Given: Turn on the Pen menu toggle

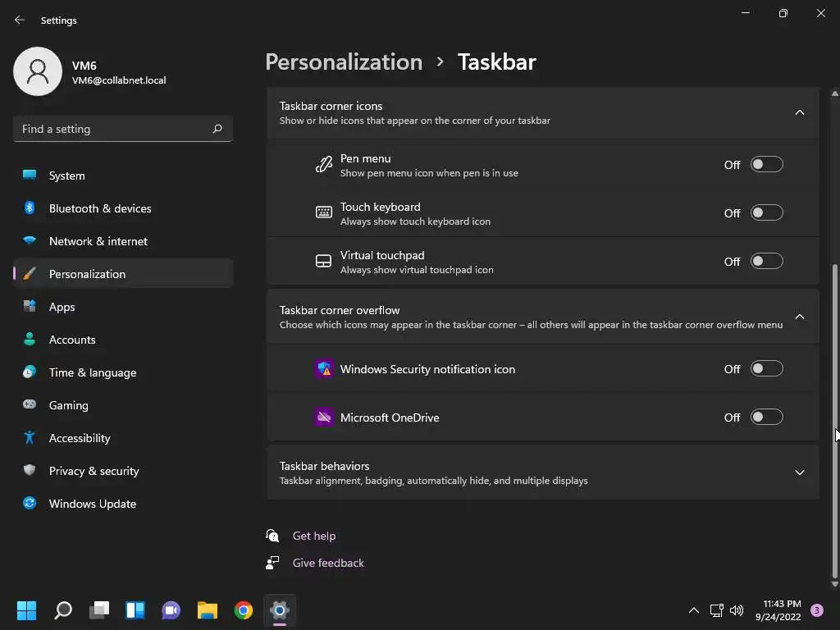Looking at the screenshot, I should tap(767, 164).
